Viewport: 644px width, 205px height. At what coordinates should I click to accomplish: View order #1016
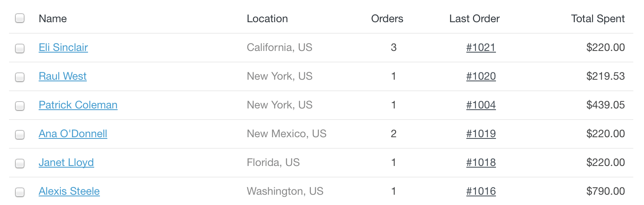point(481,191)
